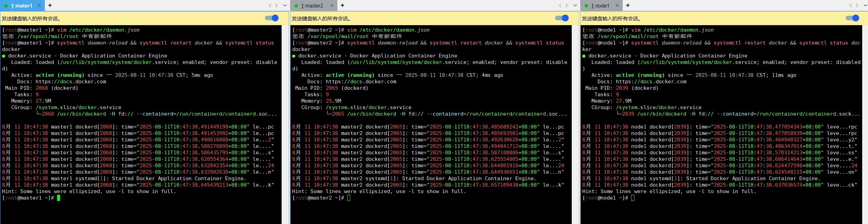
Task: Click green status dot on mater1 tab
Action: [x=6, y=6]
